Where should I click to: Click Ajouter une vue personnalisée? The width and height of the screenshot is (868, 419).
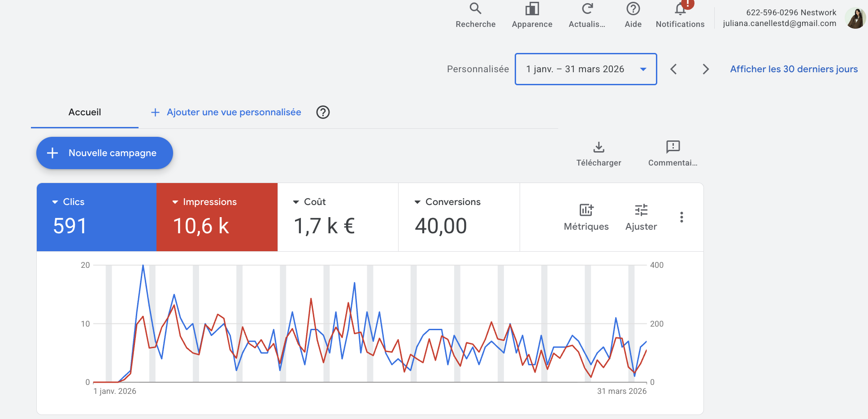(226, 112)
